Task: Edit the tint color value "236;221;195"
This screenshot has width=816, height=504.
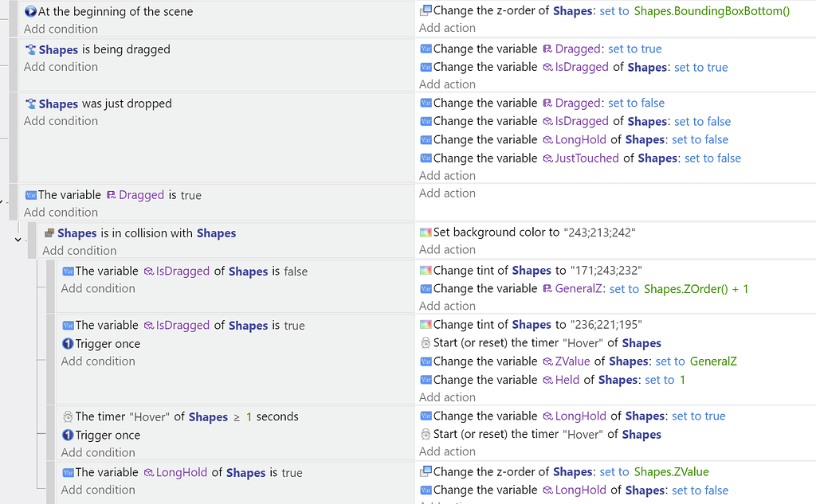Action: pos(606,325)
